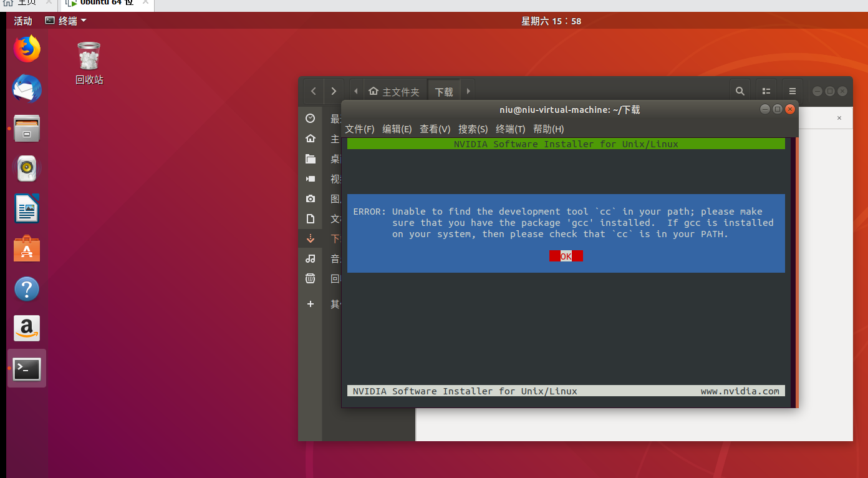Image resolution: width=868 pixels, height=478 pixels.
Task: Close the terminal window
Action: (790, 109)
